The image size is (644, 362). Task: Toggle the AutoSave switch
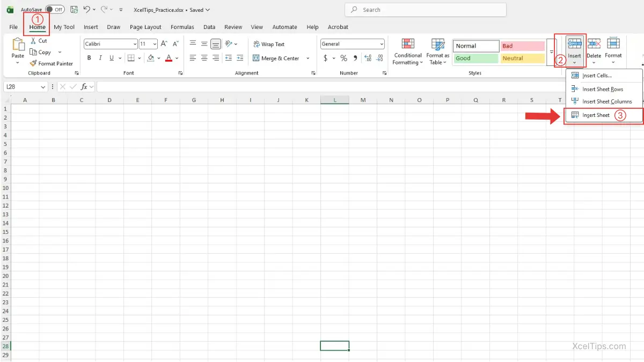(55, 10)
